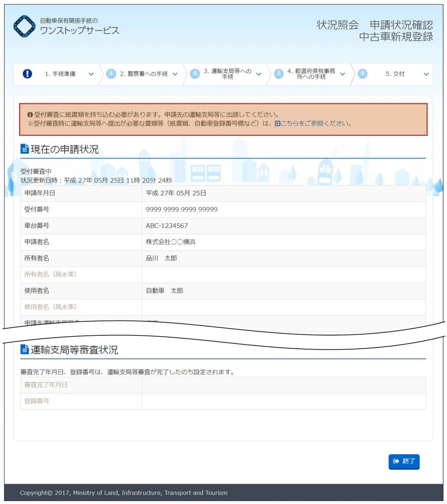Click the 申請者名 value 株式会社○○横浜

point(171,242)
